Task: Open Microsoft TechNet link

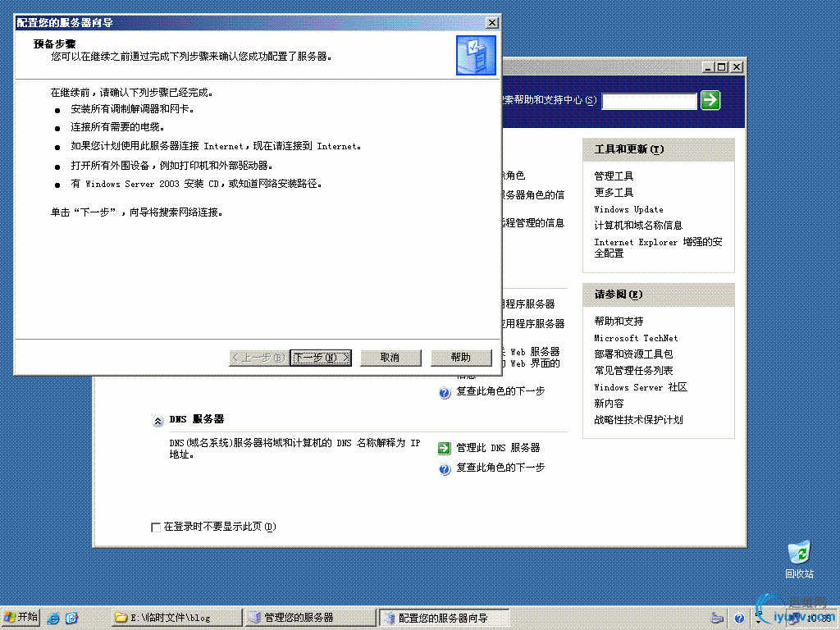Action: coord(636,338)
